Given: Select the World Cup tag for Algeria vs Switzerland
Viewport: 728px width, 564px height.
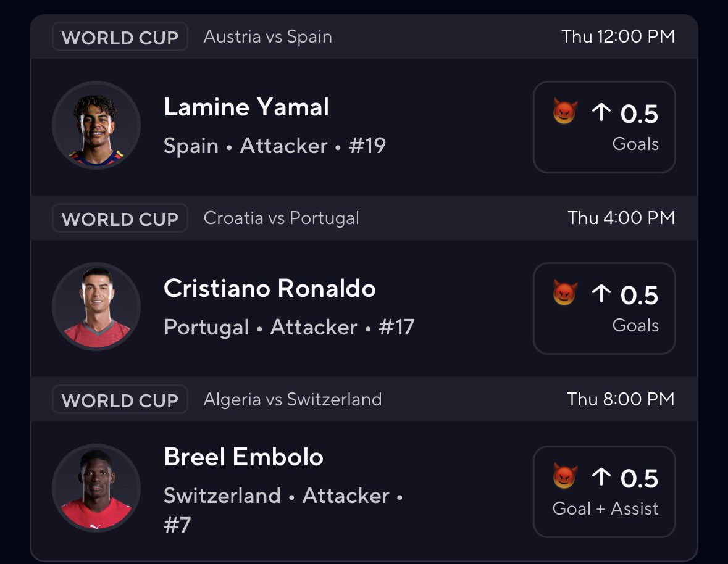Looking at the screenshot, I should point(120,399).
